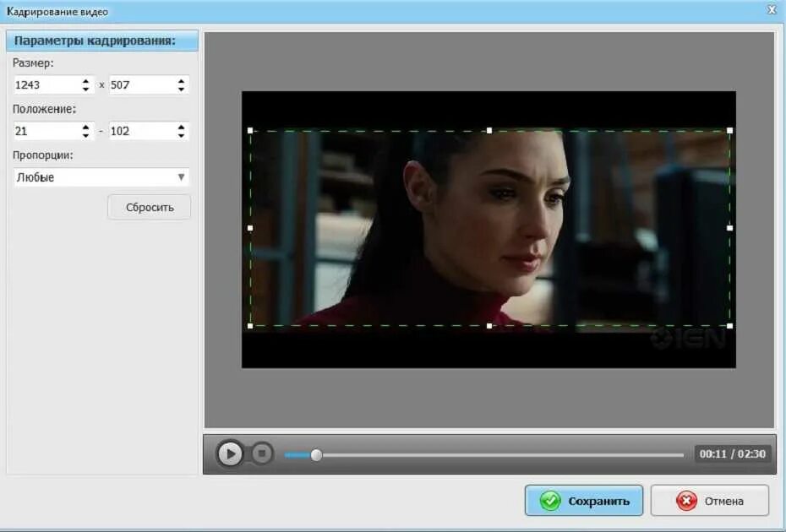Stop the video playback
Viewport: 786px width, 532px height.
262,453
